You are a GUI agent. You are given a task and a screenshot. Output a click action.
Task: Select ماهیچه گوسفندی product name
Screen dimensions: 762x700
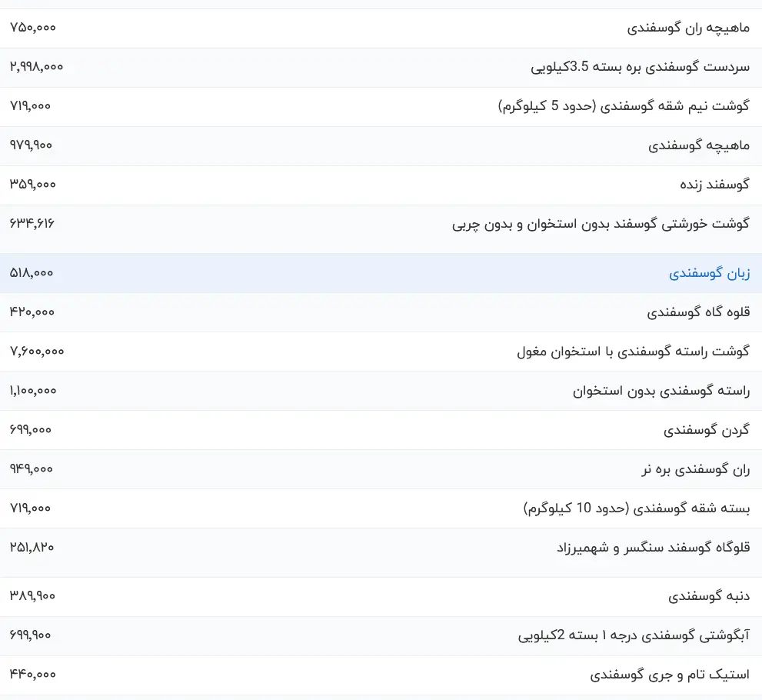tap(699, 145)
